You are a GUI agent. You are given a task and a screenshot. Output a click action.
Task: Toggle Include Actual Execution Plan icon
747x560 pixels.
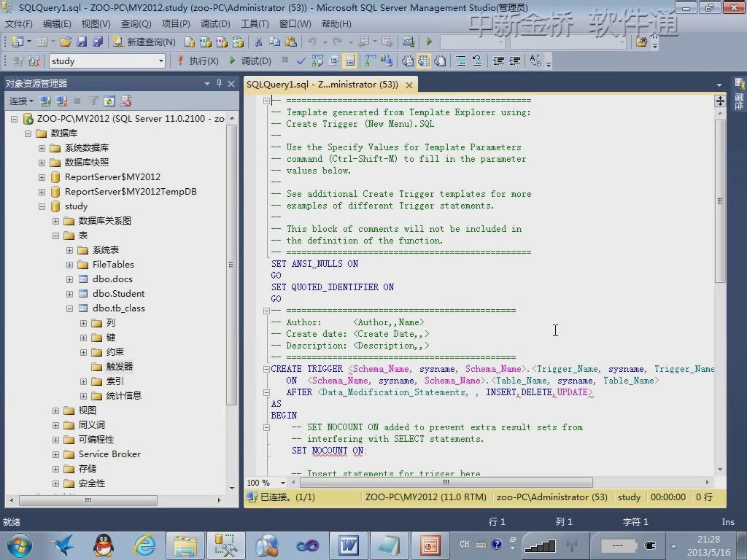(x=370, y=61)
